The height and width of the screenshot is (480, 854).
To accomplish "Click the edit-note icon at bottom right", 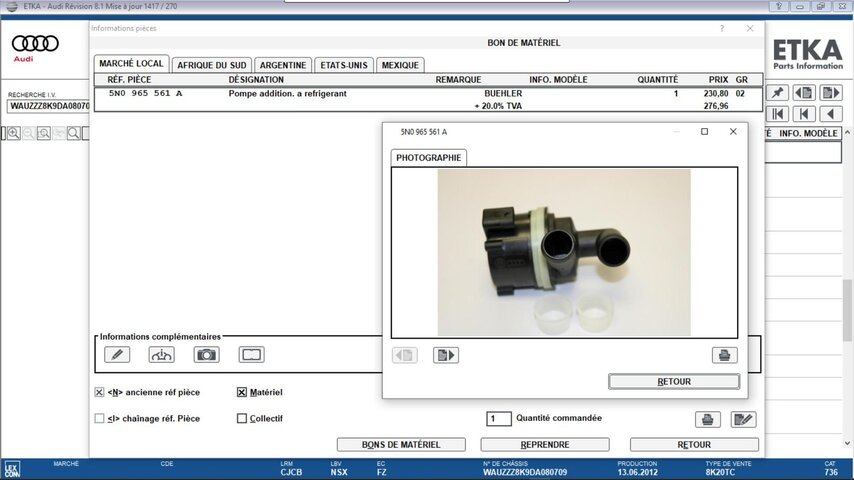I will click(x=743, y=419).
